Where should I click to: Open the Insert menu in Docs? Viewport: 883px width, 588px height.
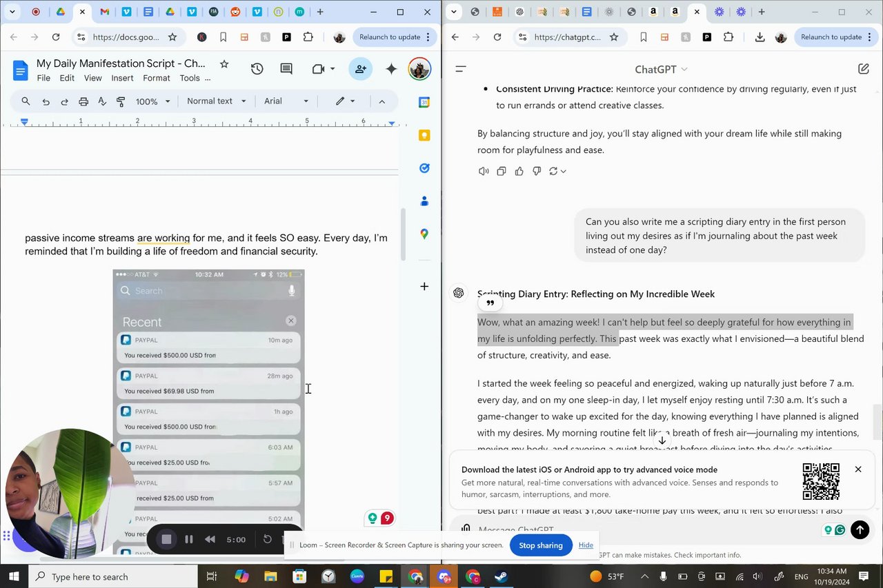click(x=122, y=78)
